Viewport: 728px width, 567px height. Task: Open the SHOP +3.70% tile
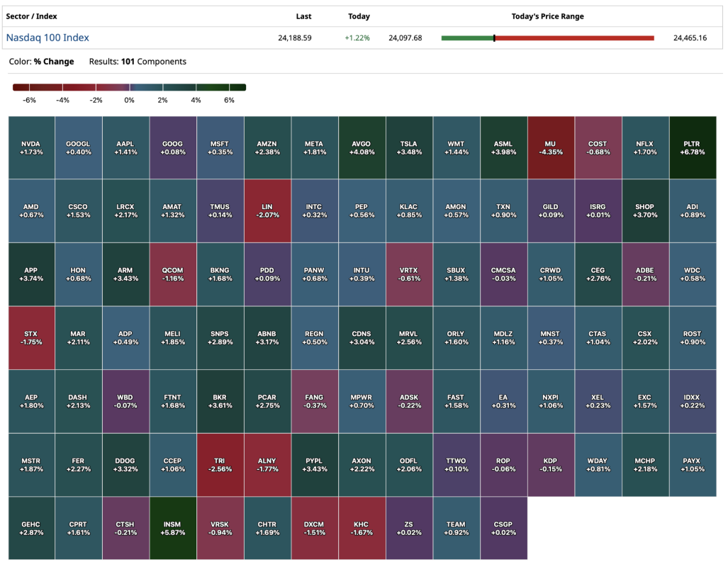[x=645, y=210]
